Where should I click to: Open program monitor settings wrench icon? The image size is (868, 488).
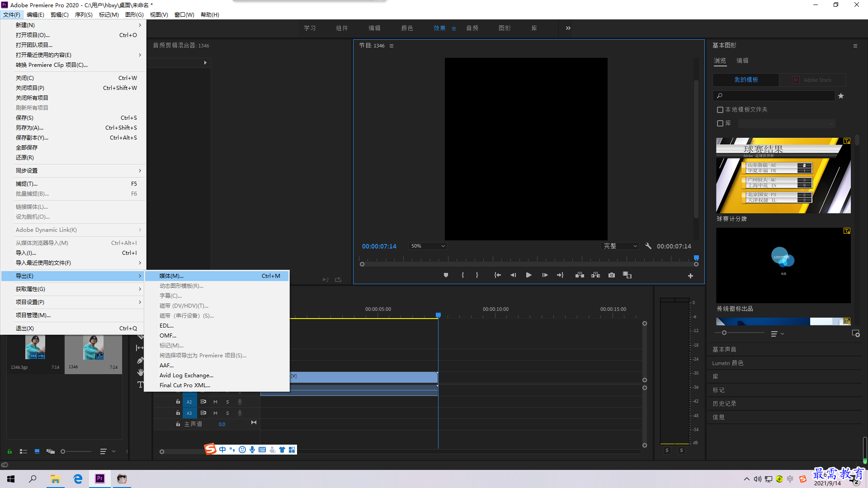pos(648,246)
